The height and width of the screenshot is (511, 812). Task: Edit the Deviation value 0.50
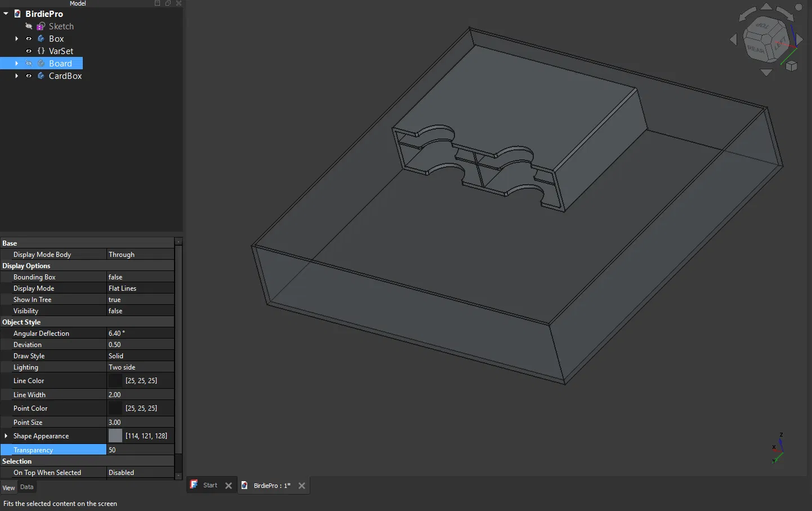pyautogui.click(x=140, y=345)
